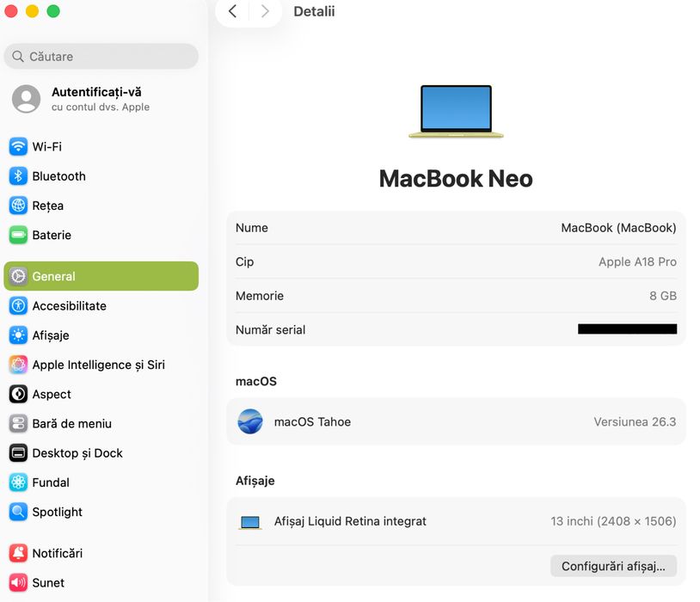The width and height of the screenshot is (700, 602).
Task: Click the Căutare search field
Action: coord(101,56)
